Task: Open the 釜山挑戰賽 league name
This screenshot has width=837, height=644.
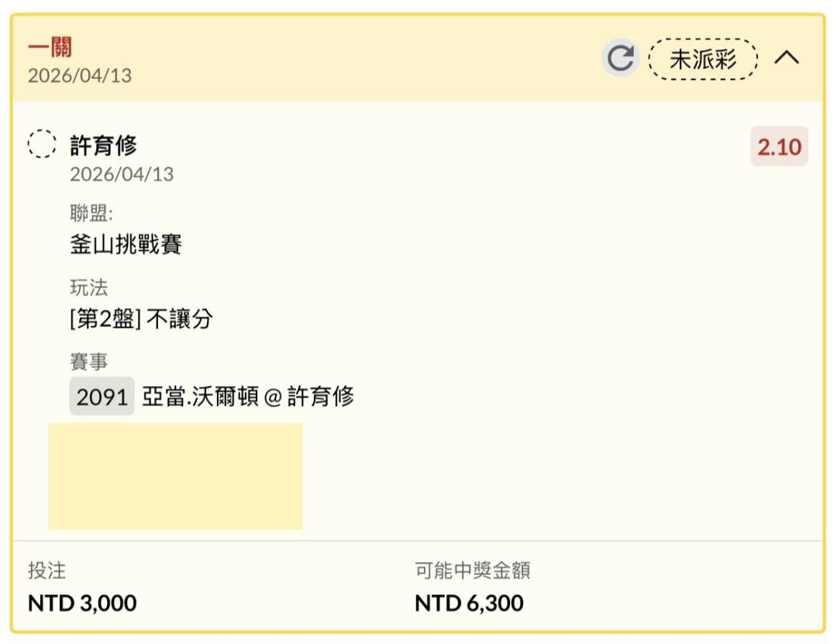Action: [126, 245]
